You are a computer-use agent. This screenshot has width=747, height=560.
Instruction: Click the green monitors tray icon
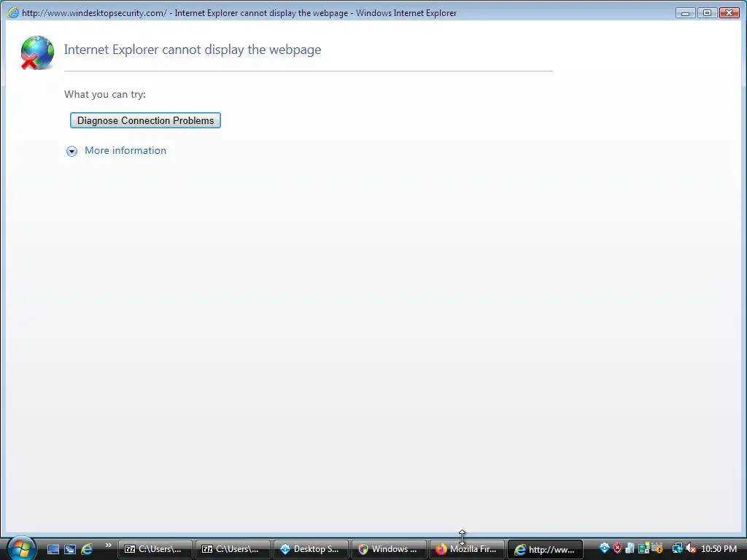click(x=643, y=548)
